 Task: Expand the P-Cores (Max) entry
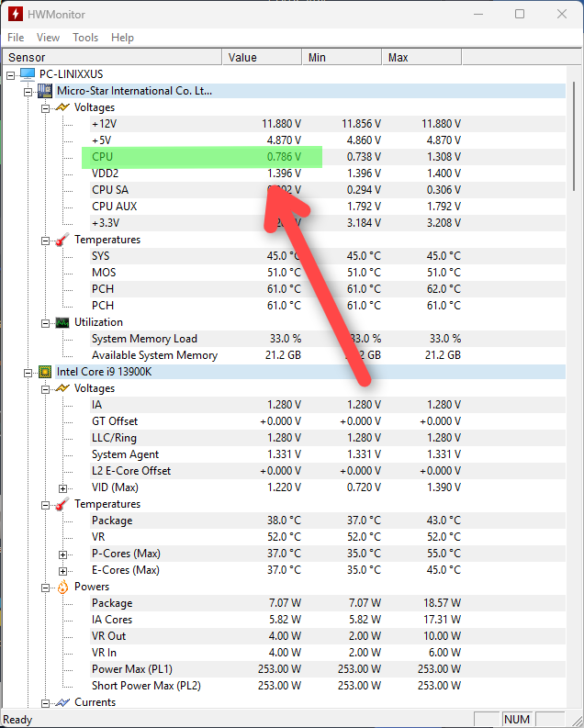63,554
